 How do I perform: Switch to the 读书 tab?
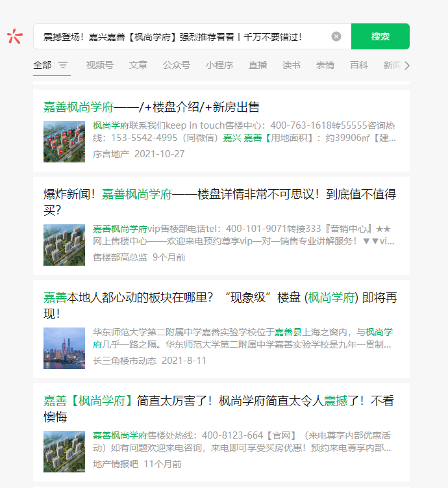(292, 65)
